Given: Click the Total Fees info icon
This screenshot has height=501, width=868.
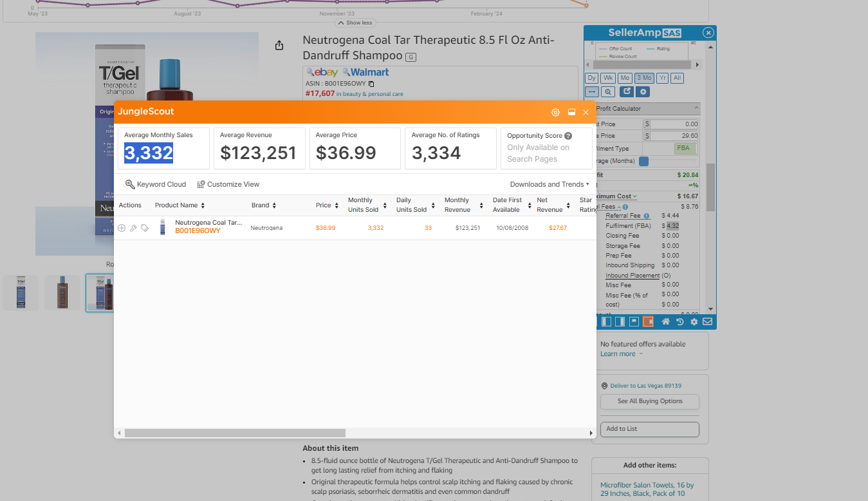Looking at the screenshot, I should point(625,207).
